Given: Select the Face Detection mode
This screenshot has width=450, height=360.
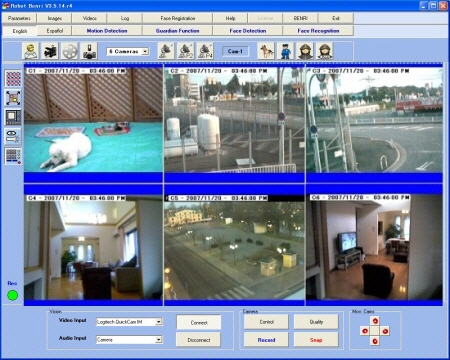Looking at the screenshot, I should [x=248, y=31].
